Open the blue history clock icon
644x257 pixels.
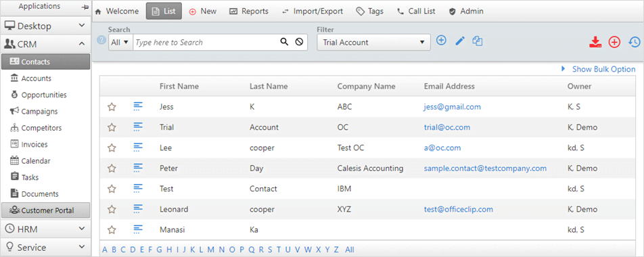pos(635,42)
